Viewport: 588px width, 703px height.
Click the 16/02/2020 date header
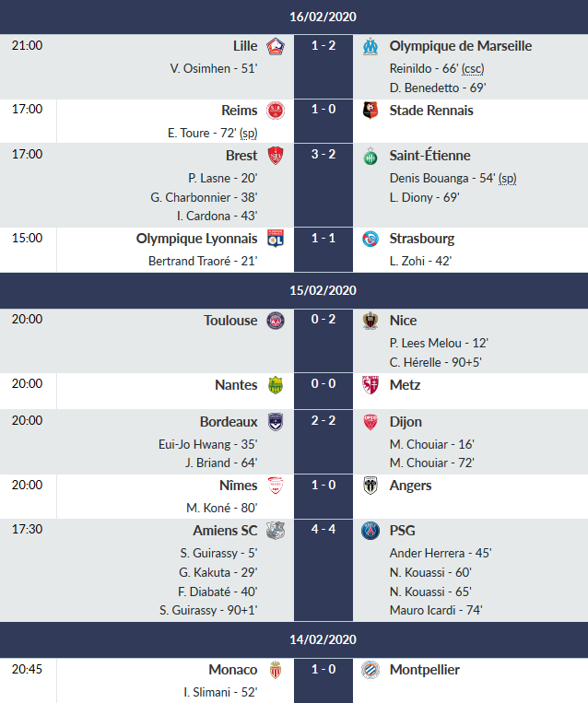click(x=323, y=17)
